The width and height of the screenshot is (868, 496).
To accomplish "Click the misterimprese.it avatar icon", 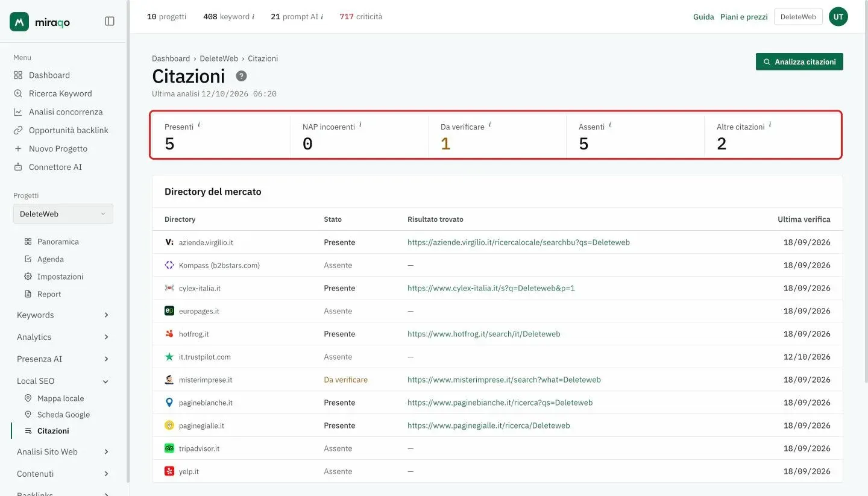I will (169, 380).
